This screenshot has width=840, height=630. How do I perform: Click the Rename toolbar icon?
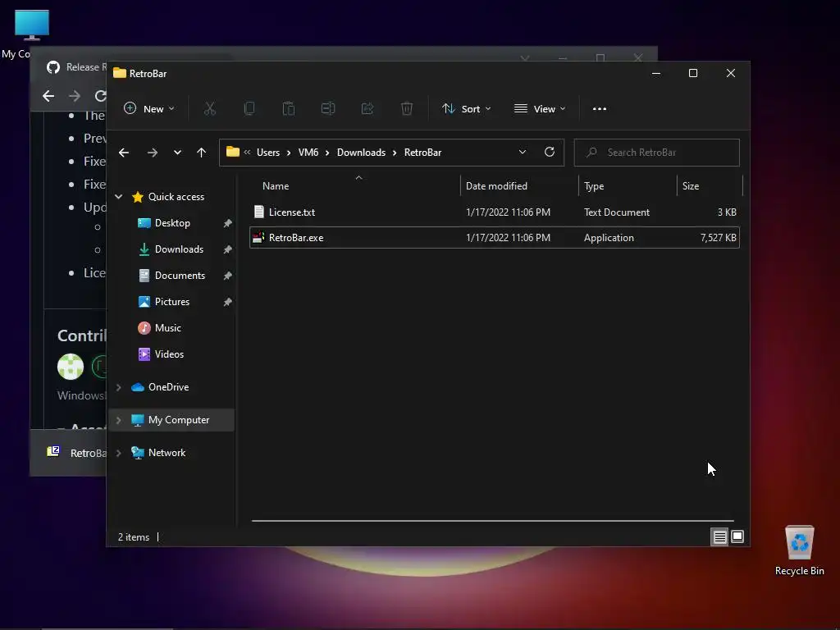[x=328, y=109]
